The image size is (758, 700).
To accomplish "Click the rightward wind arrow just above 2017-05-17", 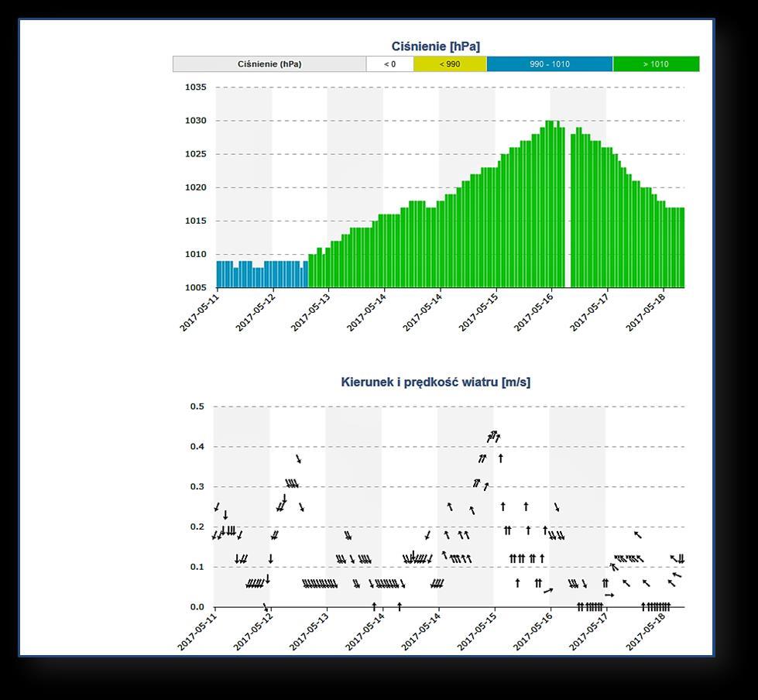I will click(609, 595).
